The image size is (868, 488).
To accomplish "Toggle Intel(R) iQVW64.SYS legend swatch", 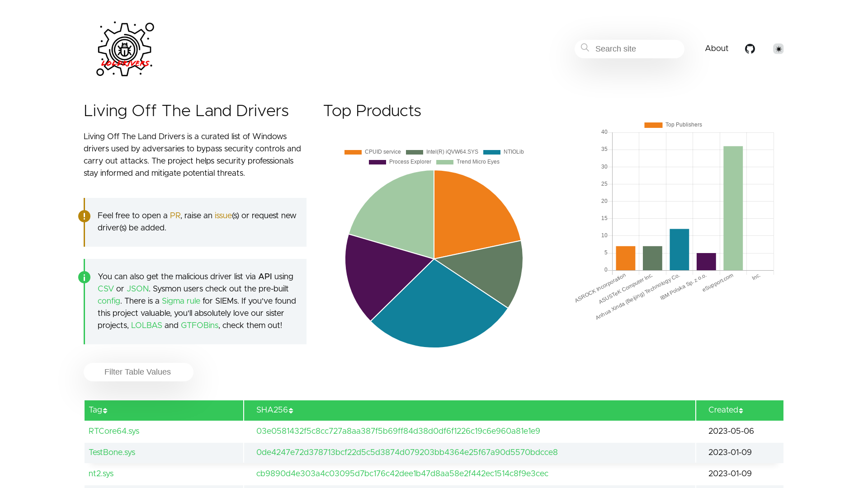I will click(415, 152).
